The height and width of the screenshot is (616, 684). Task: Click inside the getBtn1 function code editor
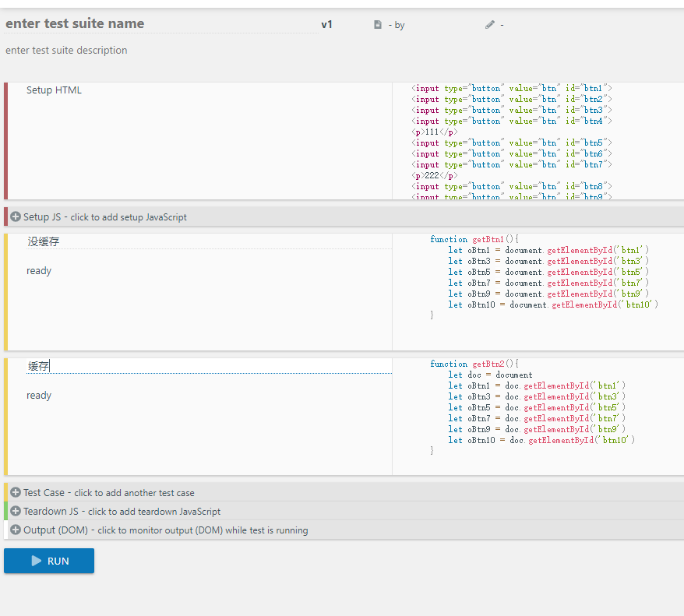tap(538, 292)
